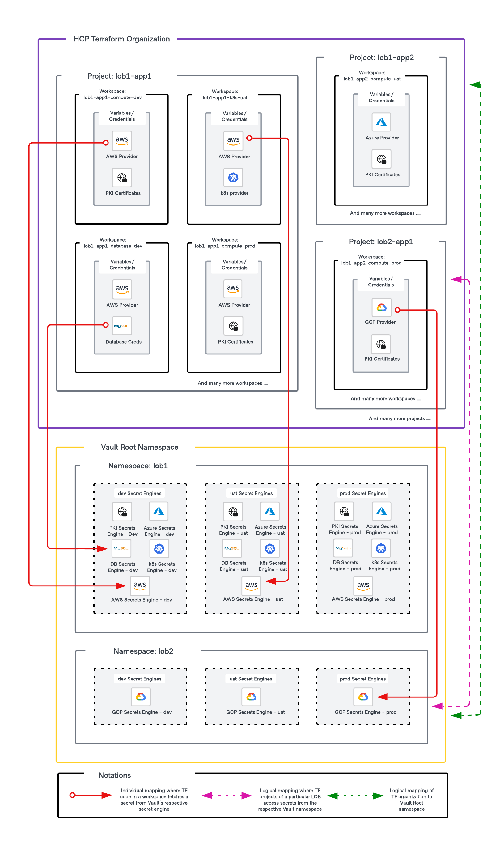Image resolution: width=504 pixels, height=841 pixels.
Task: Click the GCP Secrets Engine - dev icon
Action: pyautogui.click(x=141, y=697)
